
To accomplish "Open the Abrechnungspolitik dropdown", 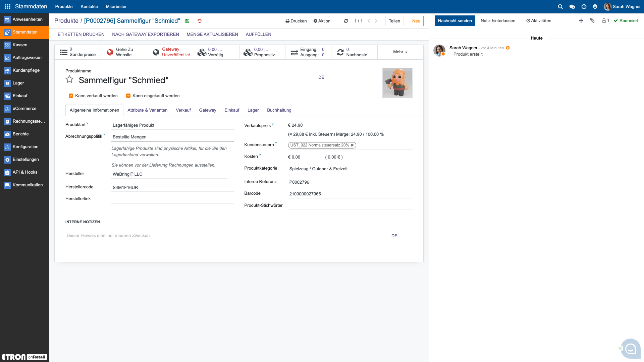I will pyautogui.click(x=172, y=137).
